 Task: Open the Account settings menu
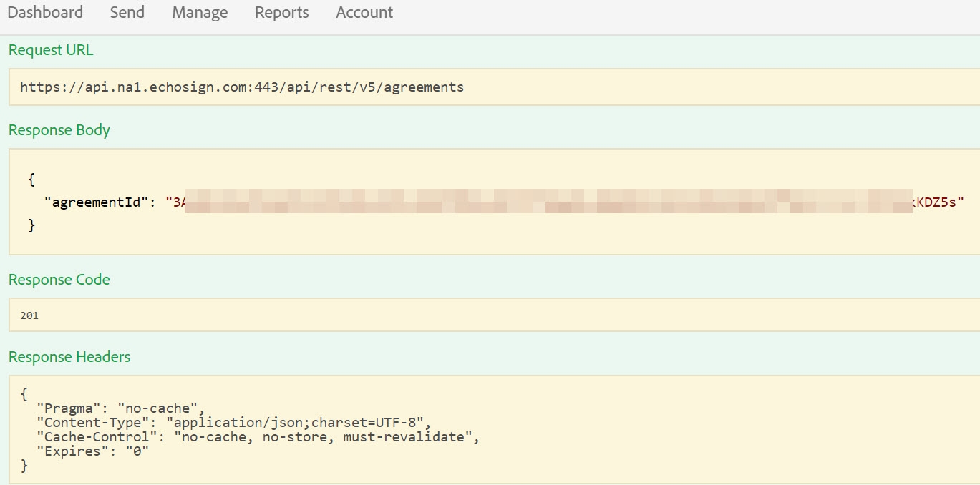coord(364,12)
